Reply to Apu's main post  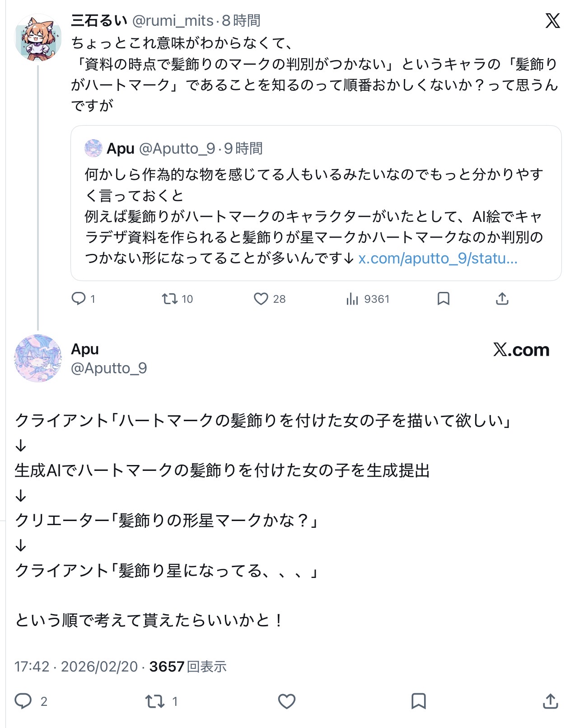click(x=23, y=701)
